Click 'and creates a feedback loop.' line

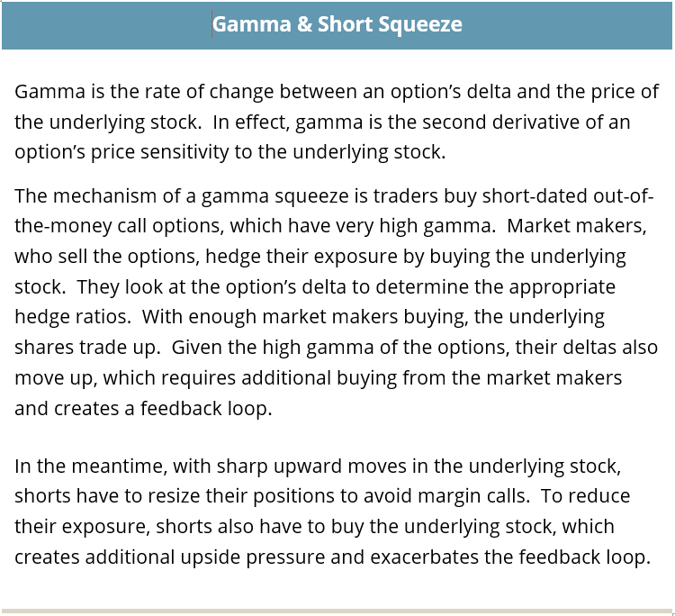point(143,408)
